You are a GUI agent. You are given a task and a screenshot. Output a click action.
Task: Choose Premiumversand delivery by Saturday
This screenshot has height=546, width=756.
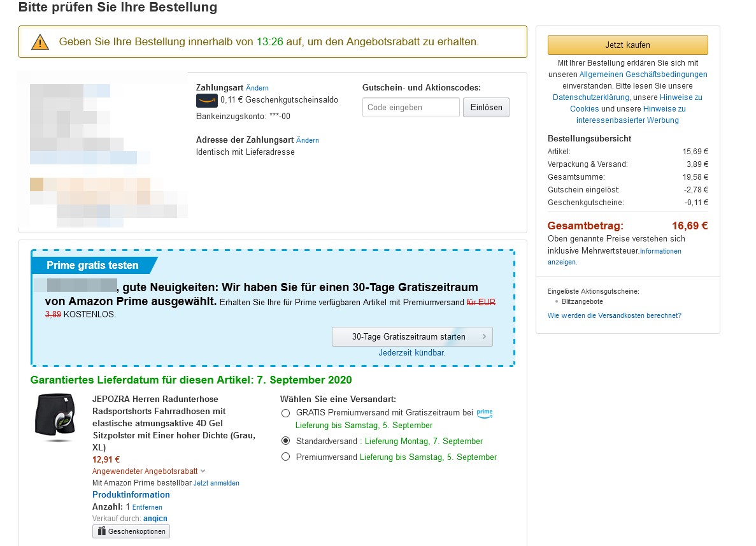pos(285,457)
